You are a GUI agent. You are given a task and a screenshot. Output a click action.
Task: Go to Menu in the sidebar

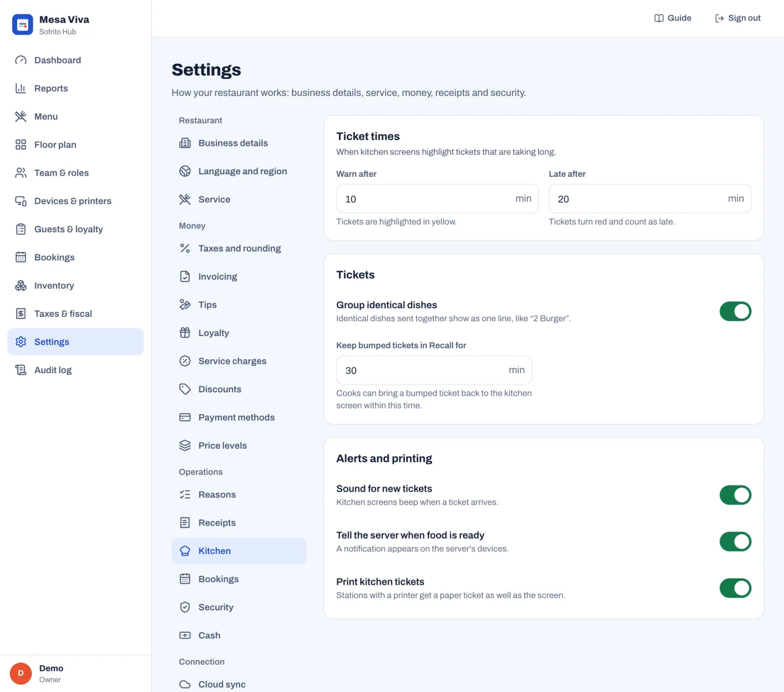click(75, 117)
